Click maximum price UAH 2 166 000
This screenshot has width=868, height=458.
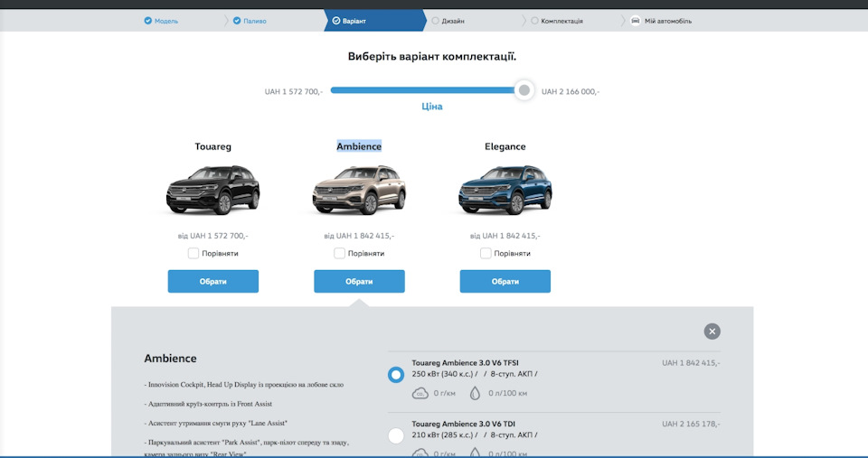point(571,92)
